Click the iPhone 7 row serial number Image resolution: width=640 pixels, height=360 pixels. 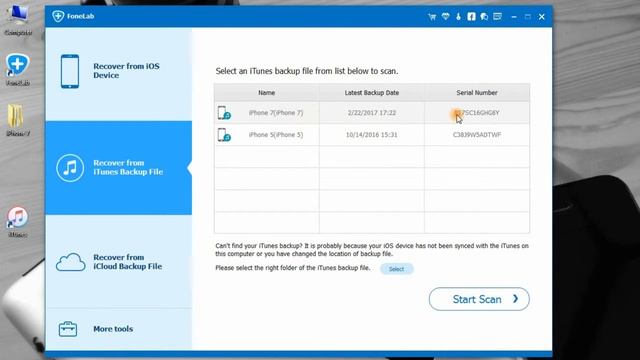click(477, 113)
